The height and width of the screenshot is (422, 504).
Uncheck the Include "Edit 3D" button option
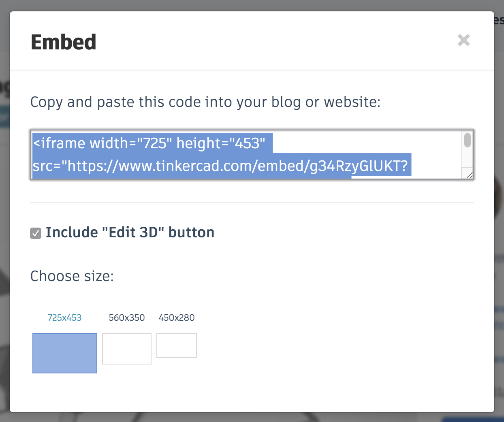pos(35,233)
